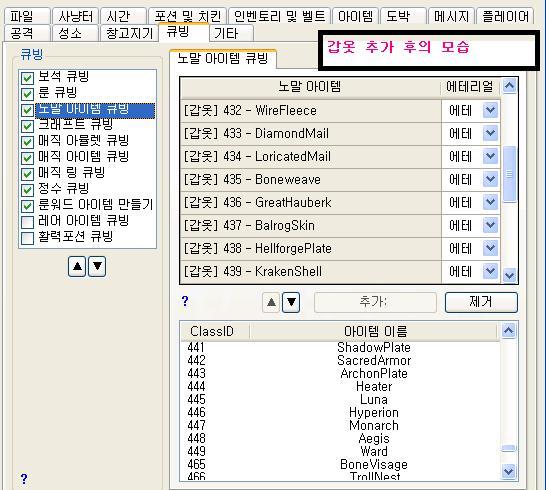
Task: Uncheck 보석 큐빙 checkbox
Action: click(27, 78)
